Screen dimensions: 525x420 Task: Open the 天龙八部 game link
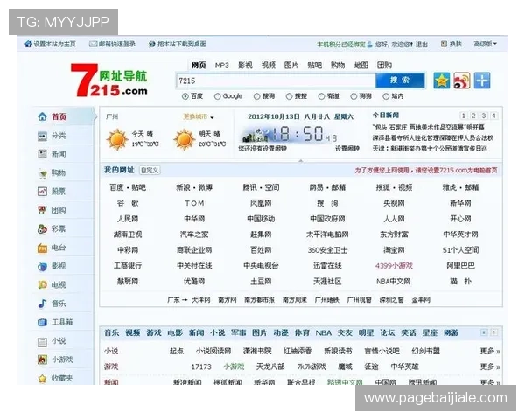pyautogui.click(x=270, y=367)
